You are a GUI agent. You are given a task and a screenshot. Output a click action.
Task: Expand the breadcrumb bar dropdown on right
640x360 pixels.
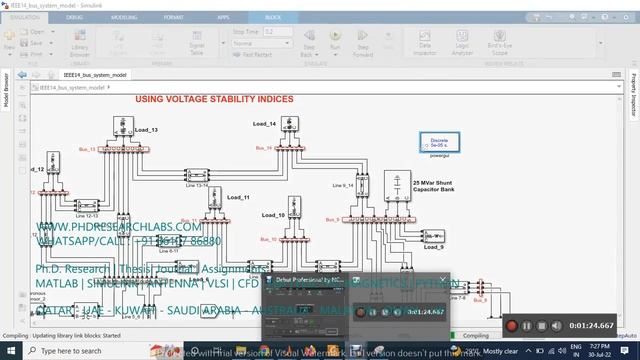[619, 87]
